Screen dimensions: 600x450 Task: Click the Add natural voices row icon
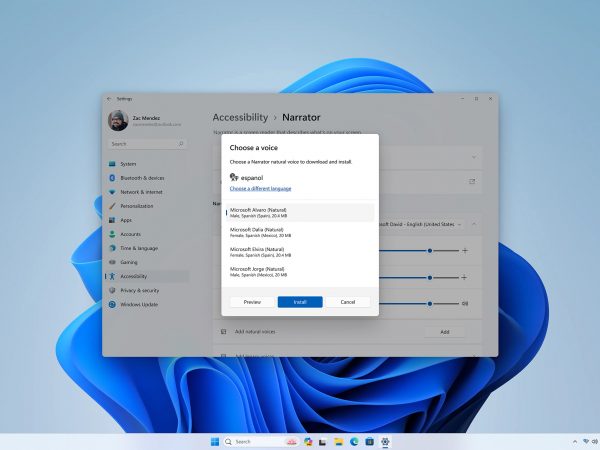(223, 332)
